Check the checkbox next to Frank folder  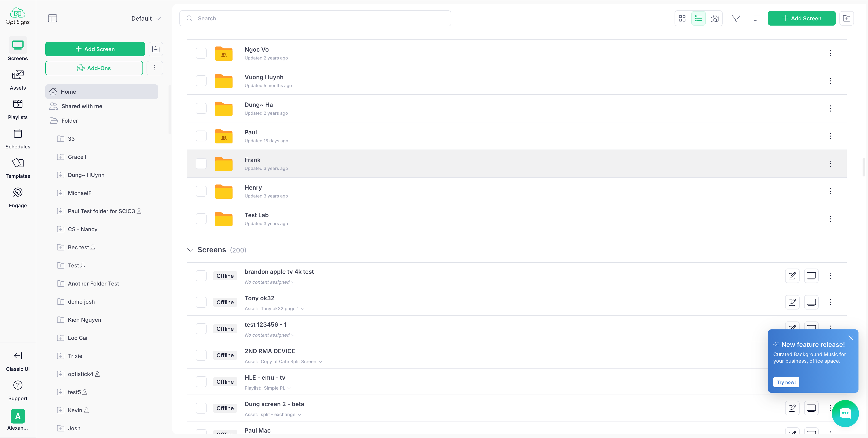tap(201, 163)
